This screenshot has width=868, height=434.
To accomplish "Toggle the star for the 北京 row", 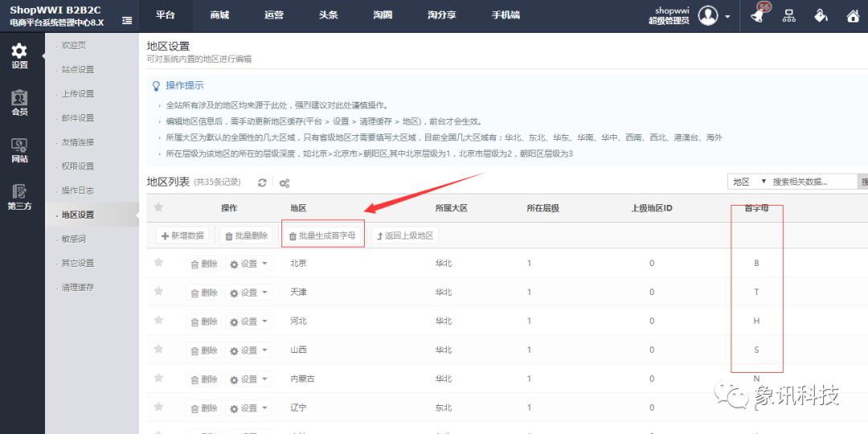I will click(158, 262).
